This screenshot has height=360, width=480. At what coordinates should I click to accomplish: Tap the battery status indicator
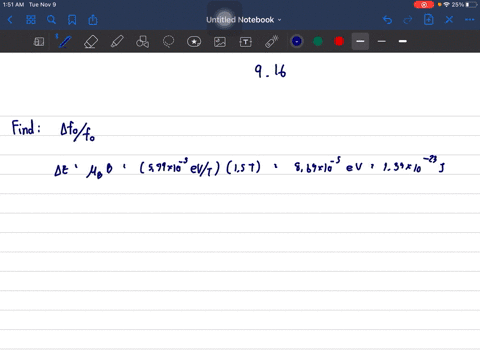pos(471,5)
